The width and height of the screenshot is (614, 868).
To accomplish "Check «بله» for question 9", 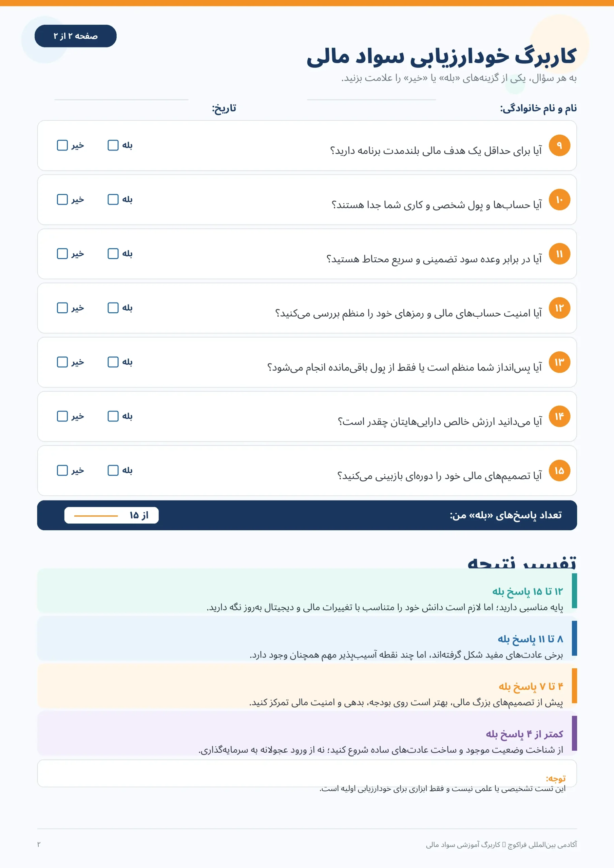I will pyautogui.click(x=113, y=145).
